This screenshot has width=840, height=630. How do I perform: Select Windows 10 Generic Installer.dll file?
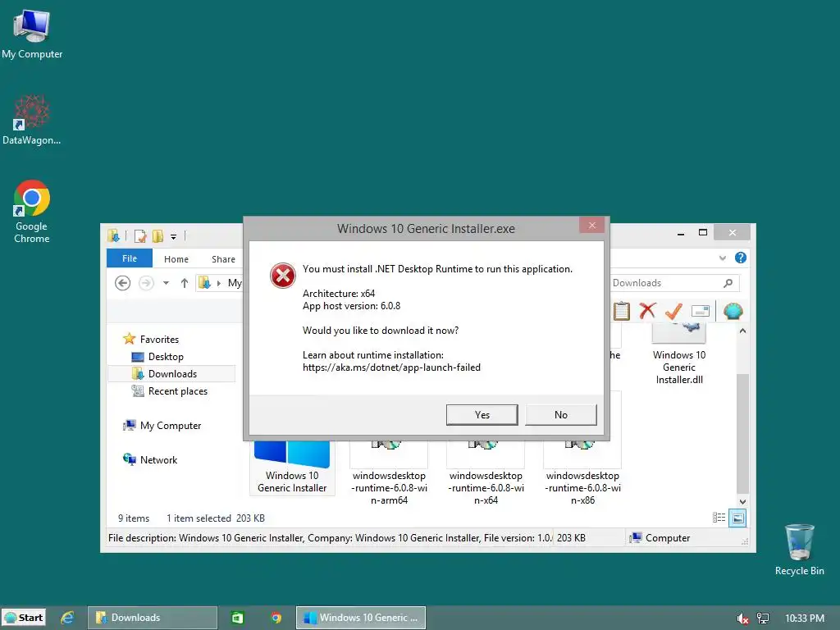coord(679,354)
